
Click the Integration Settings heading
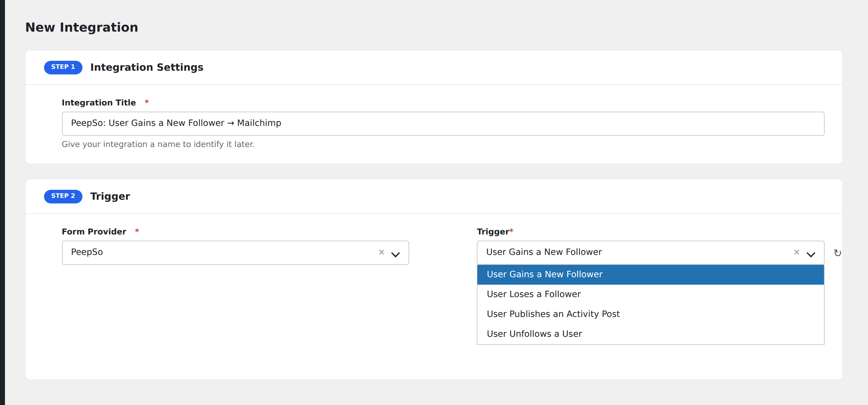[147, 67]
